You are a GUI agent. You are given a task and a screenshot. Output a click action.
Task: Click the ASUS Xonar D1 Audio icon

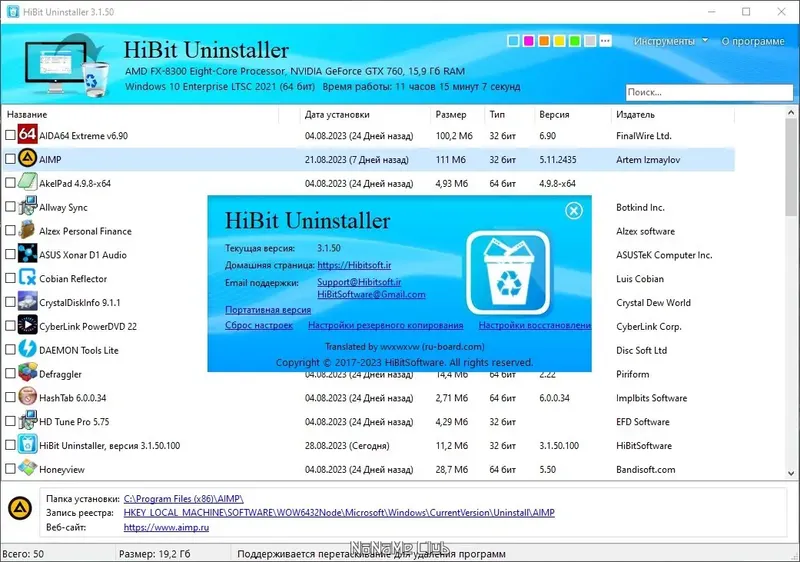[x=27, y=254]
